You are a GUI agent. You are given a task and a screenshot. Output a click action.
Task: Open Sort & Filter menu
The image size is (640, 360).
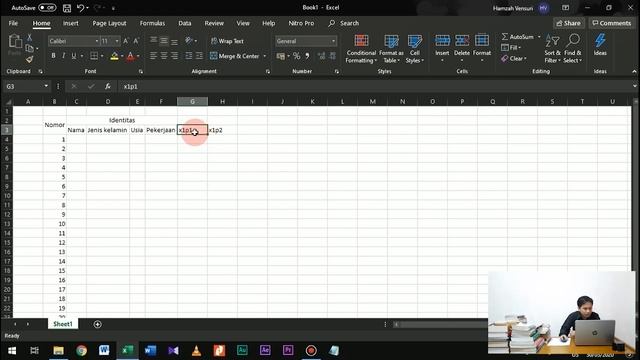pyautogui.click(x=552, y=49)
